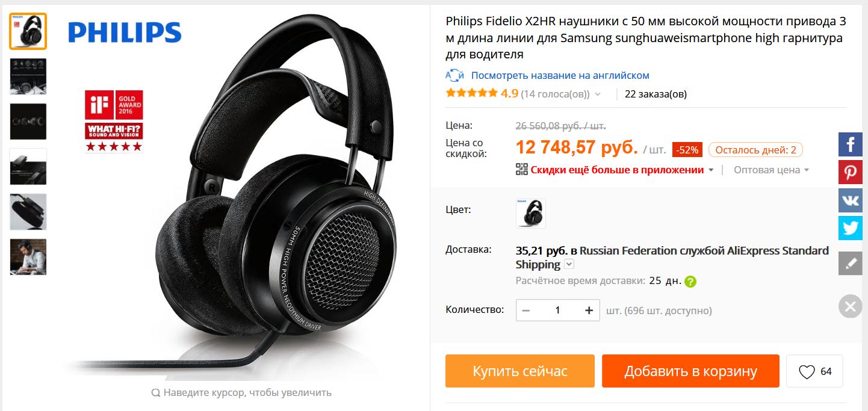
Task: Share product on Twitter icon
Action: pos(851,228)
